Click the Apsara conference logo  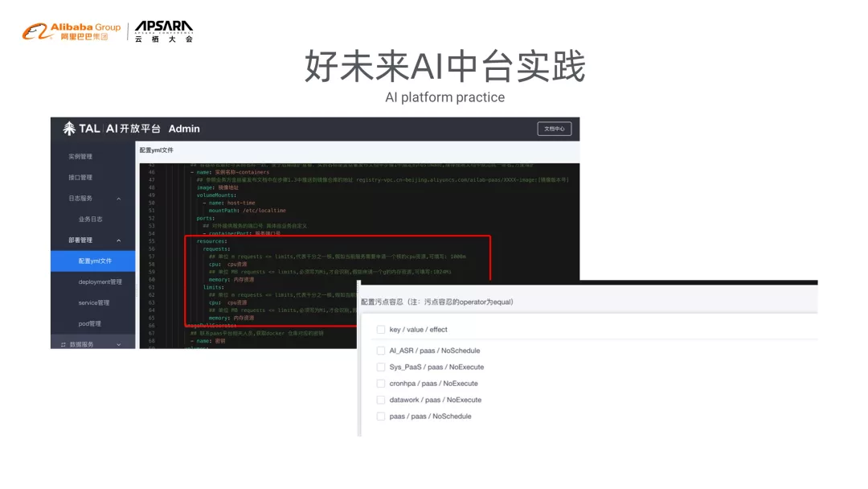pyautogui.click(x=164, y=31)
